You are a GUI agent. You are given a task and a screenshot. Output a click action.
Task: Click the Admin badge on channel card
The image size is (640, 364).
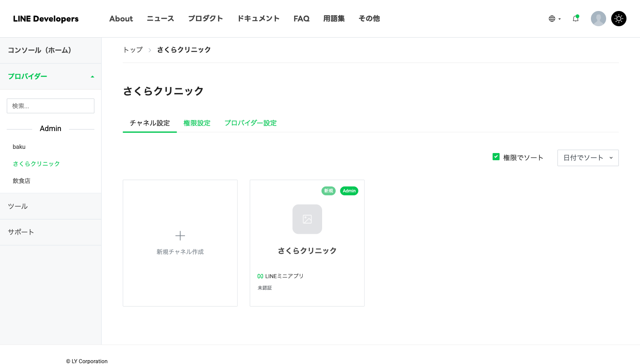349,191
